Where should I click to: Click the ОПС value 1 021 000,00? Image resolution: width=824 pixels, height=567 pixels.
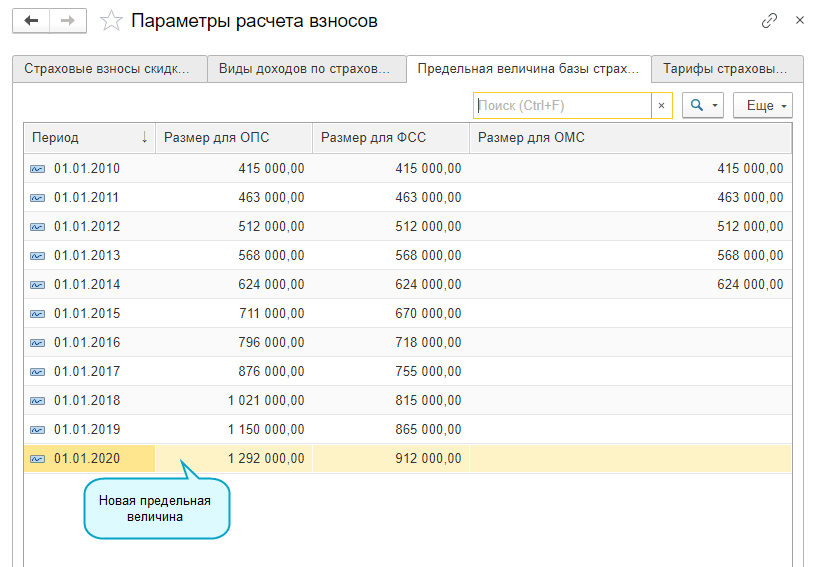coord(266,400)
